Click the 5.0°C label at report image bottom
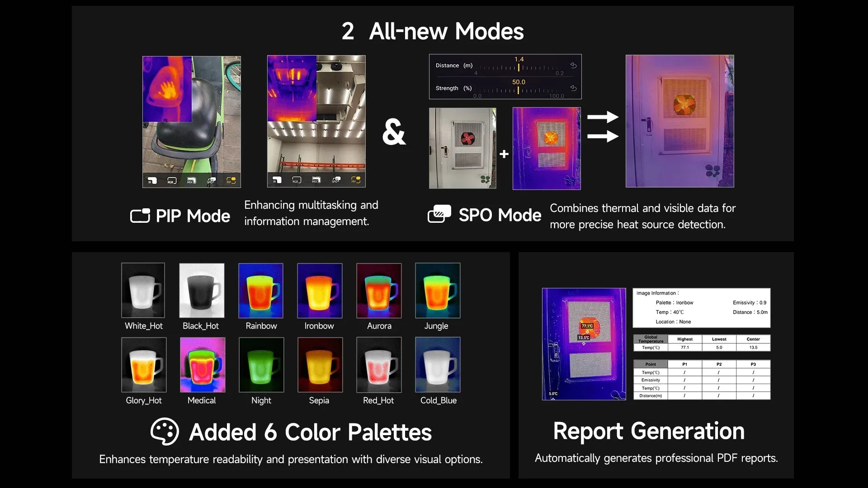The height and width of the screenshot is (488, 868). tap(553, 394)
